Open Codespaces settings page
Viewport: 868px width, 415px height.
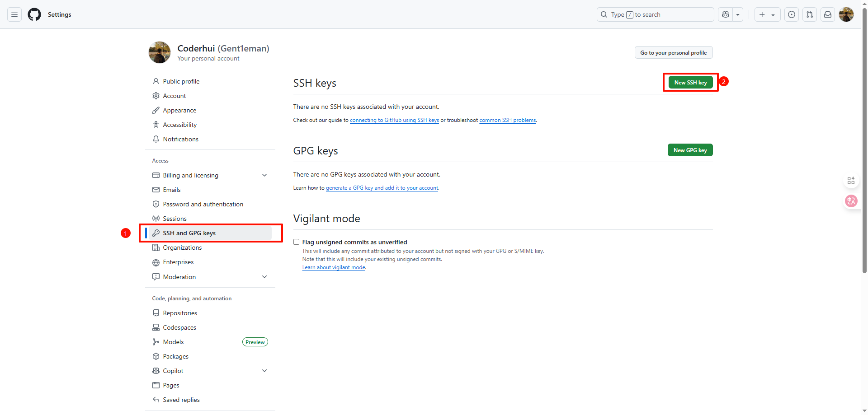[179, 327]
